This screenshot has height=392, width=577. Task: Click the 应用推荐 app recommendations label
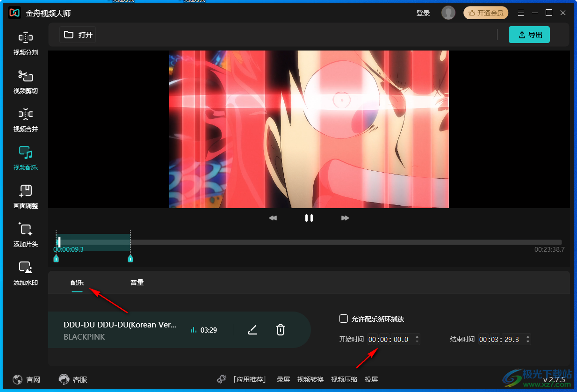click(250, 379)
